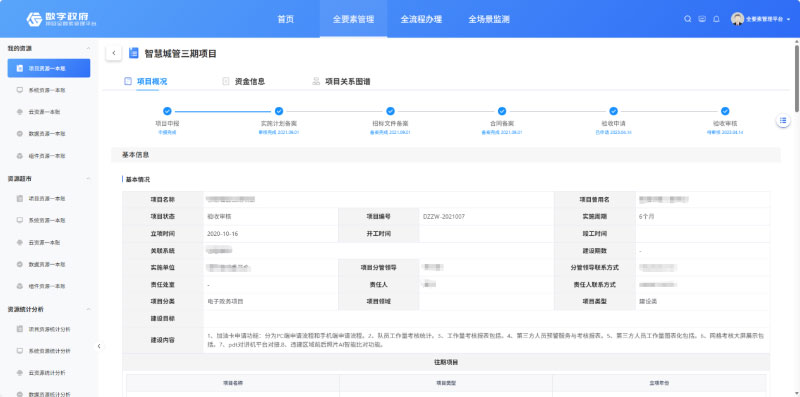
Task: Select 全流程办理 in top navigation
Action: (421, 19)
